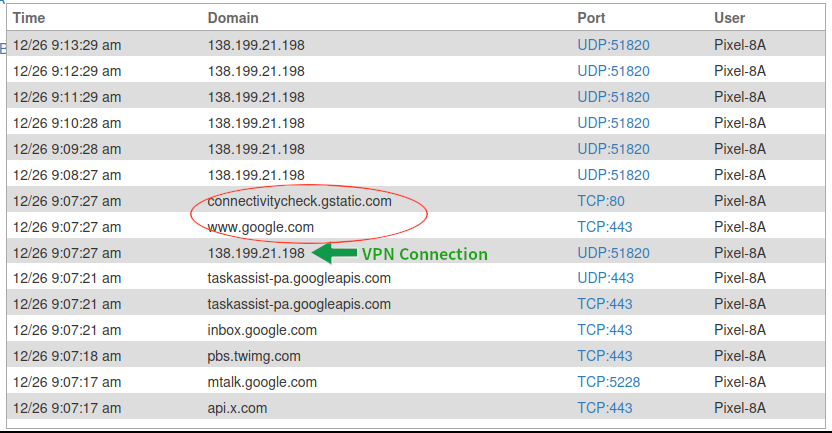The height and width of the screenshot is (433, 832).
Task: Open the TCP:5228 port link
Action: pos(608,382)
